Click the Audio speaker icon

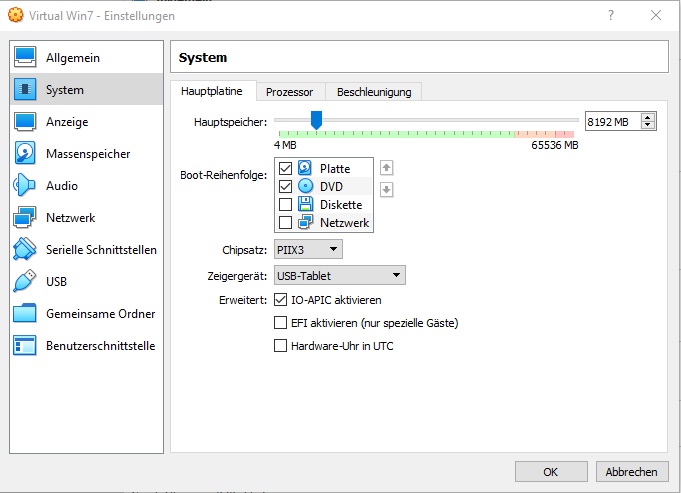(x=24, y=185)
